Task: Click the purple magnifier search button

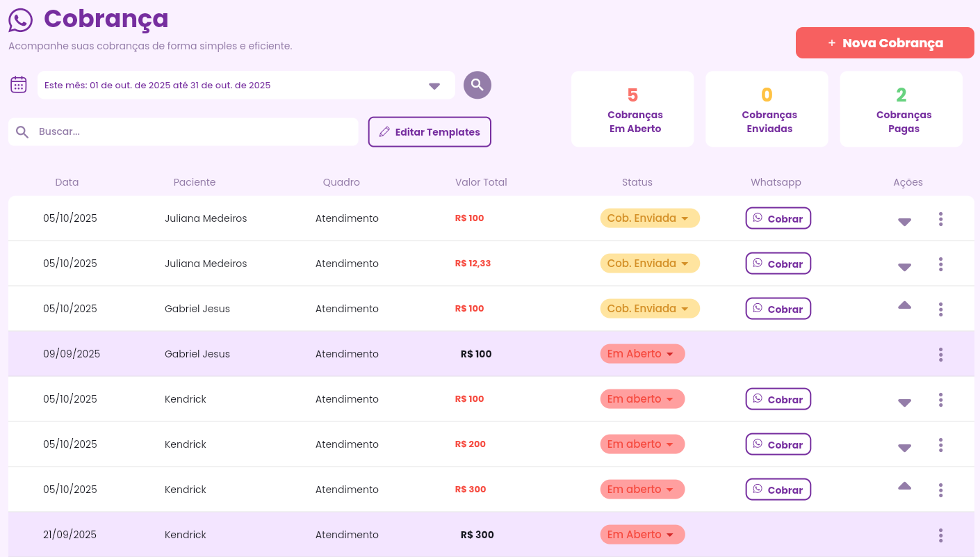Action: point(477,85)
